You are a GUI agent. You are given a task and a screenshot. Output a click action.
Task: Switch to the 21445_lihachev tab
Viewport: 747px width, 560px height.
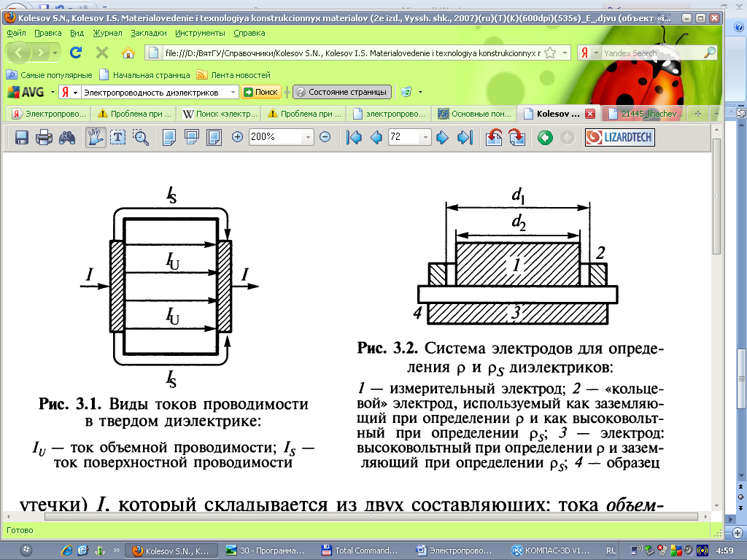(x=645, y=114)
